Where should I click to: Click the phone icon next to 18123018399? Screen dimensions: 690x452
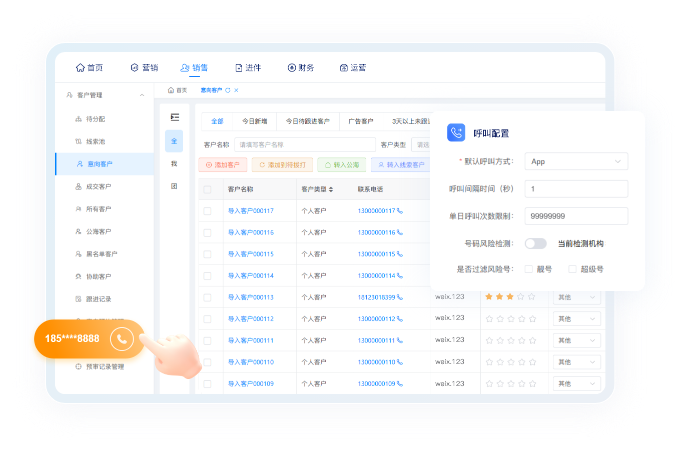click(x=400, y=297)
